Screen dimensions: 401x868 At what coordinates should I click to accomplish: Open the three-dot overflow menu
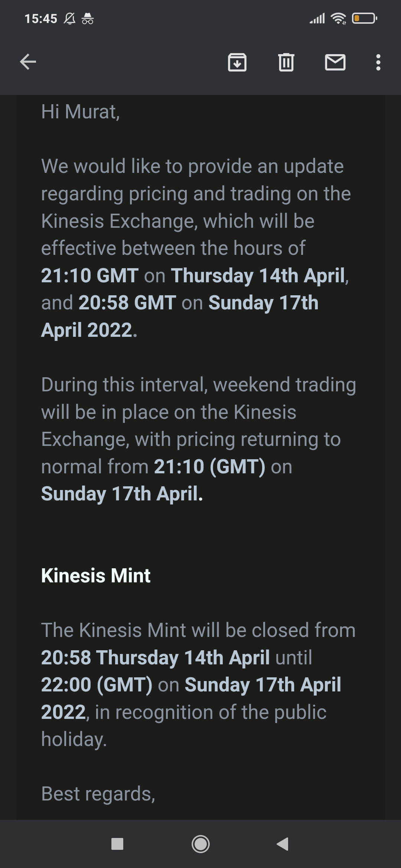(378, 62)
